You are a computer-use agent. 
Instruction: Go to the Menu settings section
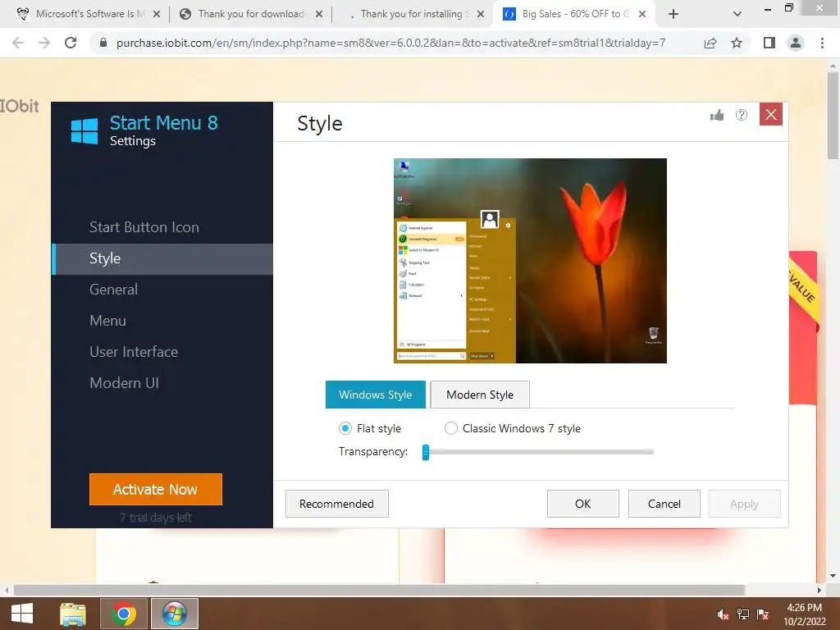click(x=107, y=321)
